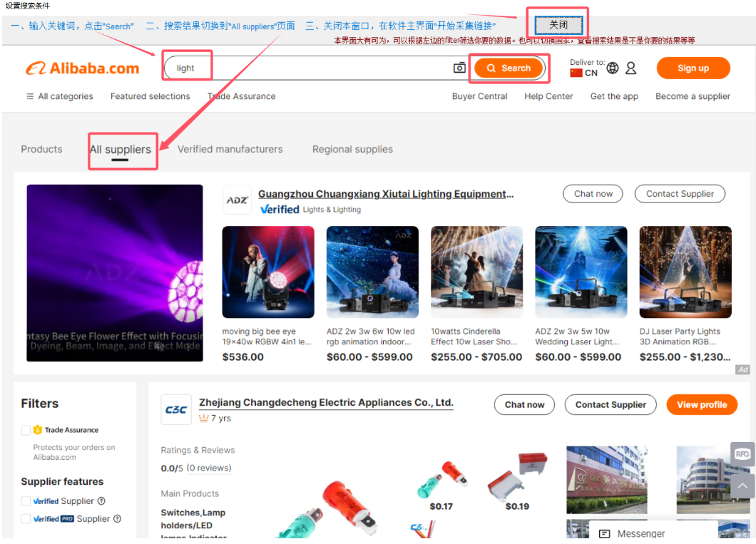The width and height of the screenshot is (756, 544).
Task: Open Help Center menu
Action: [x=548, y=96]
